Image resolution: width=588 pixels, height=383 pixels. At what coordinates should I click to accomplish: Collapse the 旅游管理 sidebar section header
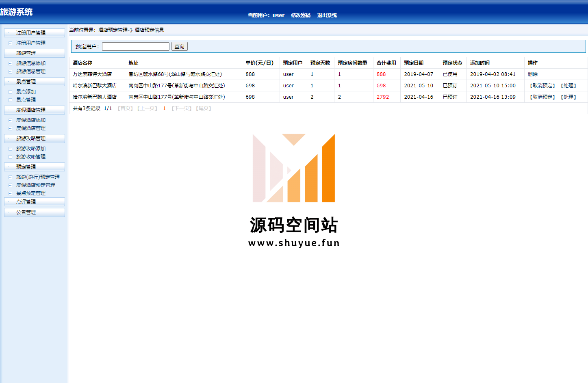click(35, 53)
